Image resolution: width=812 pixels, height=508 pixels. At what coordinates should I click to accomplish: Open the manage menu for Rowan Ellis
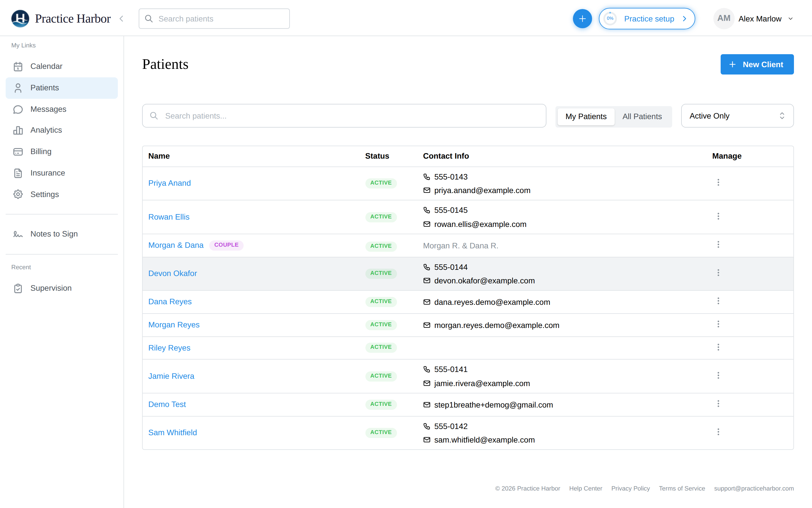pos(718,216)
